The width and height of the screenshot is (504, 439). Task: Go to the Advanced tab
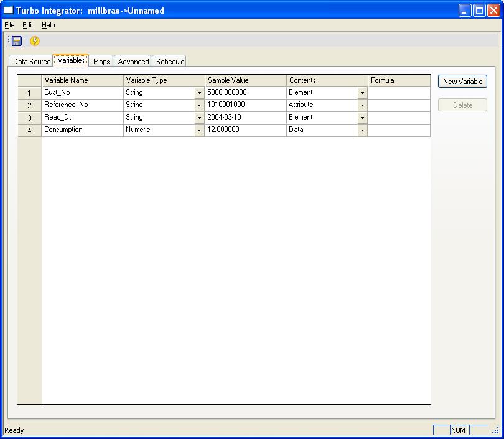pyautogui.click(x=133, y=62)
